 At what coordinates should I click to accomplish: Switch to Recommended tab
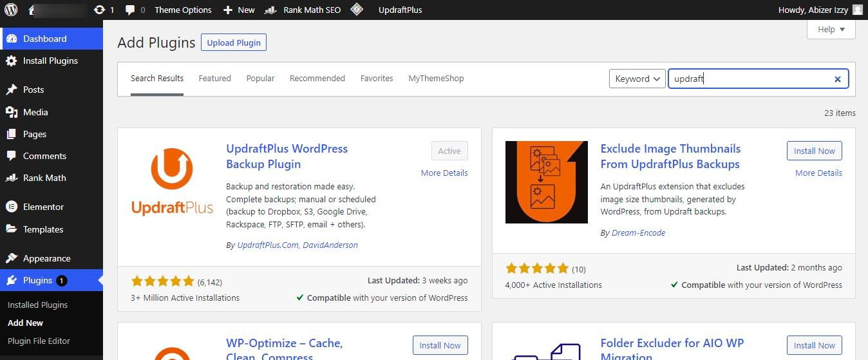pos(317,79)
